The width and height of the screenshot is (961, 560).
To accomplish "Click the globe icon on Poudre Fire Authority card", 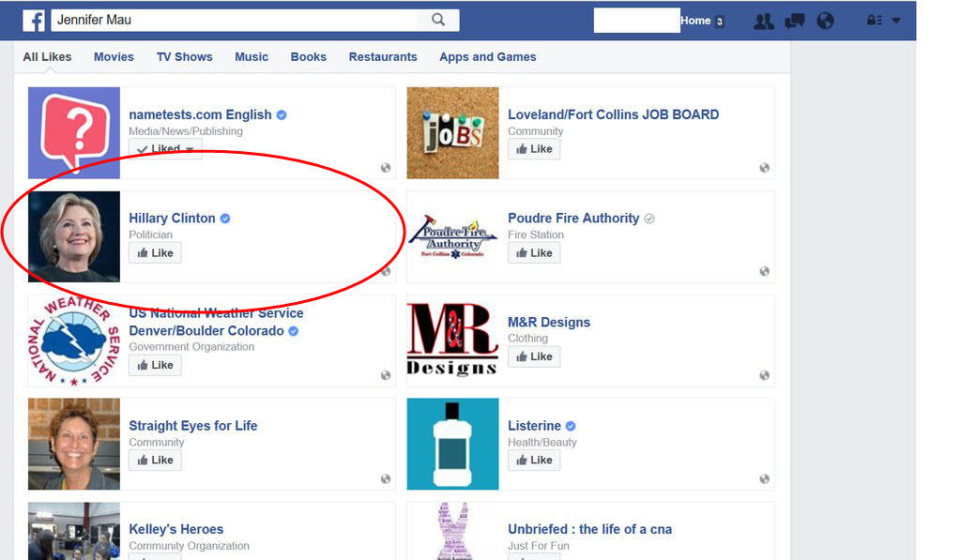I will pyautogui.click(x=764, y=271).
